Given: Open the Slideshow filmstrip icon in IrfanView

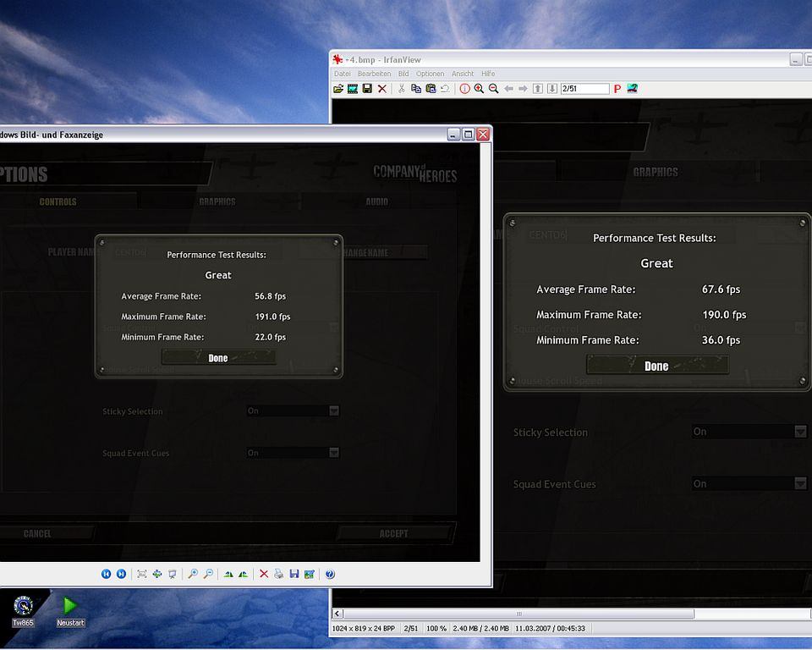Looking at the screenshot, I should coord(353,89).
